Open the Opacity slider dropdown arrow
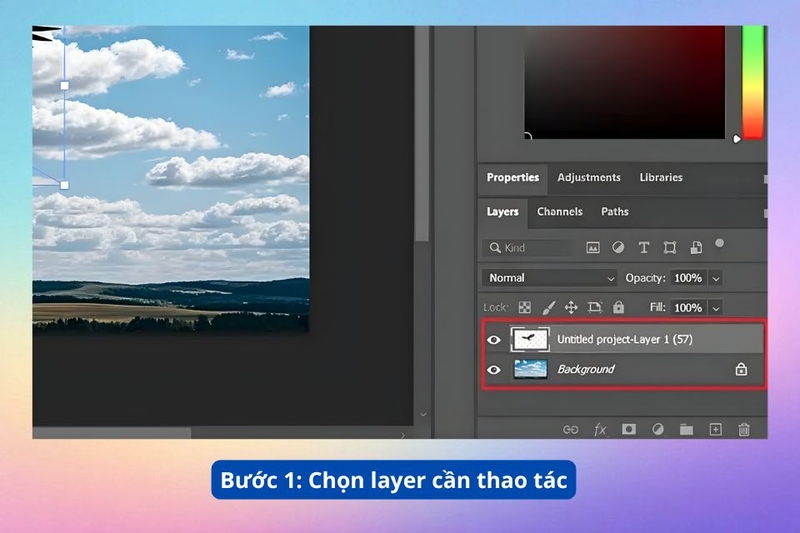This screenshot has width=800, height=533. (716, 278)
